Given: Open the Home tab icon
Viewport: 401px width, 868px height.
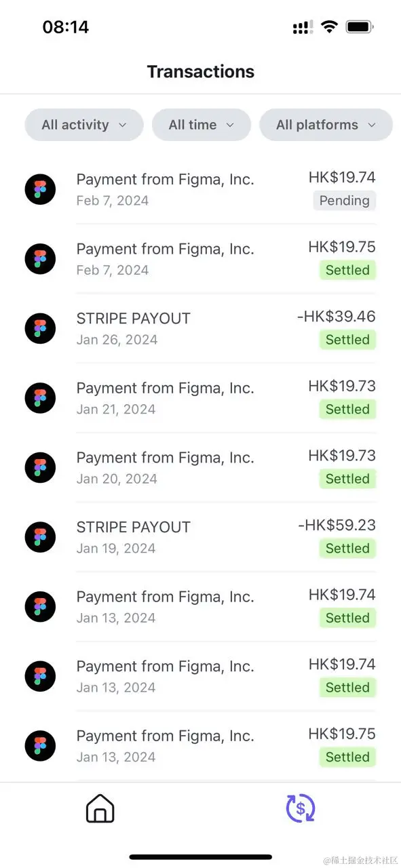Looking at the screenshot, I should point(100,808).
